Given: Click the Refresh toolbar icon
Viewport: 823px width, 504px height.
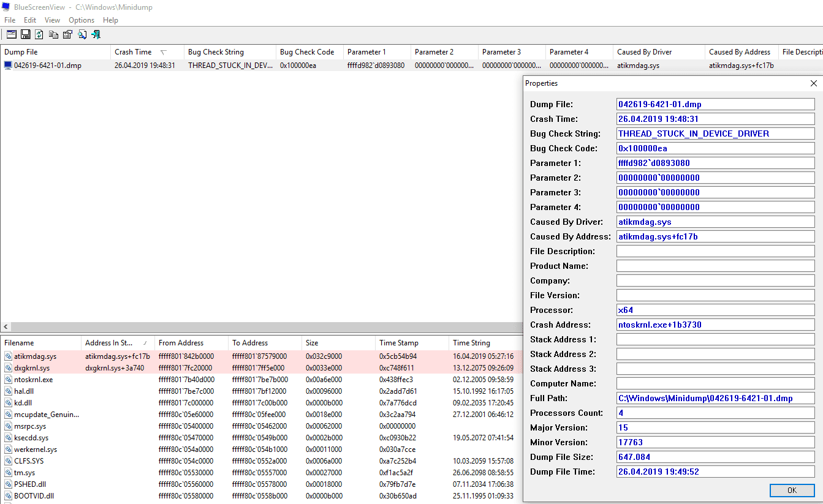Looking at the screenshot, I should (x=39, y=35).
